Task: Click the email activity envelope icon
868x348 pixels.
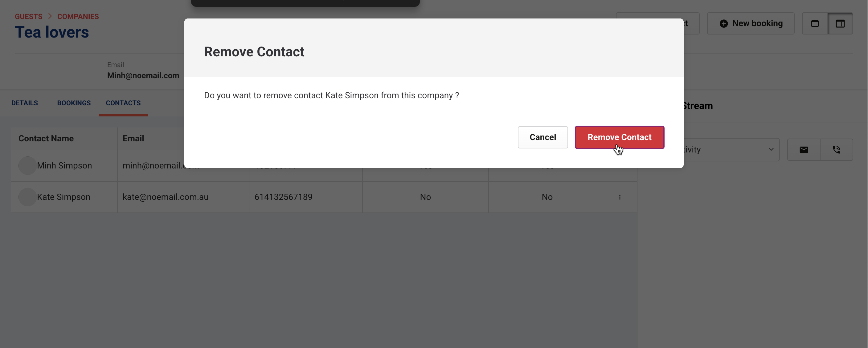Action: click(x=803, y=150)
